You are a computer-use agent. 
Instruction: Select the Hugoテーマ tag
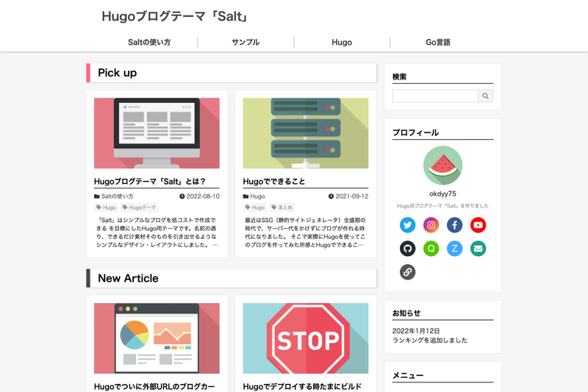(x=140, y=207)
